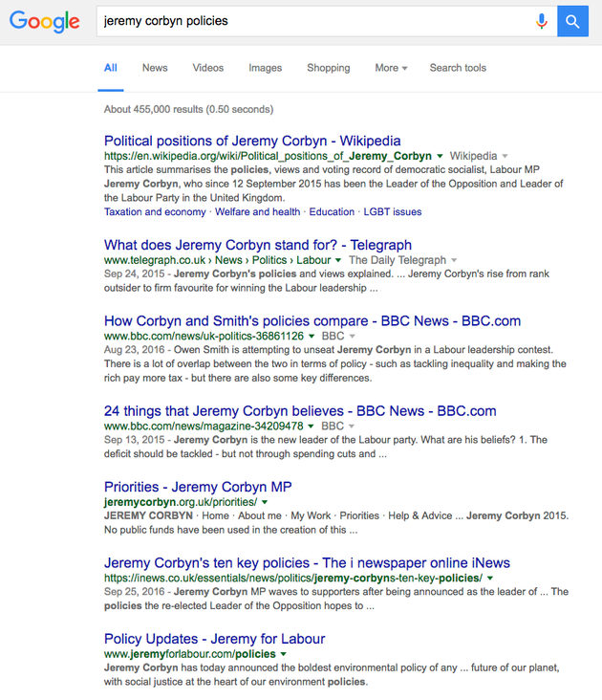Image resolution: width=602 pixels, height=700 pixels.
Task: Click the inews.co.uk essentials URL text
Action: 293,578
